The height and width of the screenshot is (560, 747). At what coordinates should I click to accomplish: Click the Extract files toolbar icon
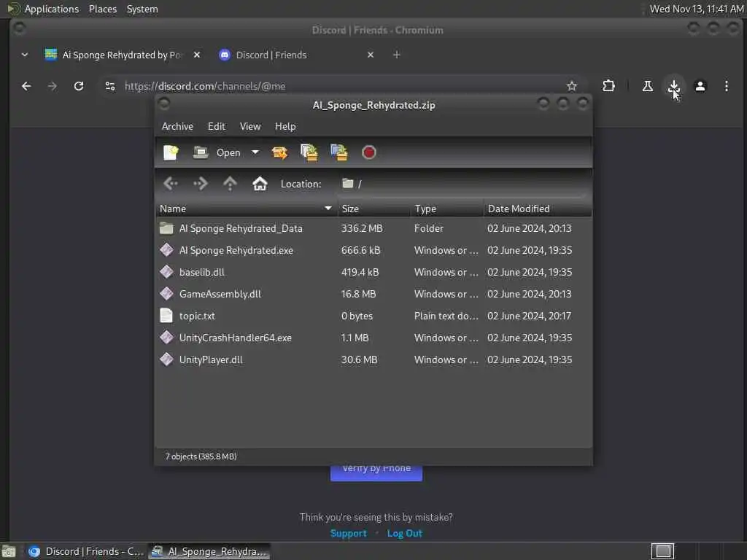(x=279, y=152)
